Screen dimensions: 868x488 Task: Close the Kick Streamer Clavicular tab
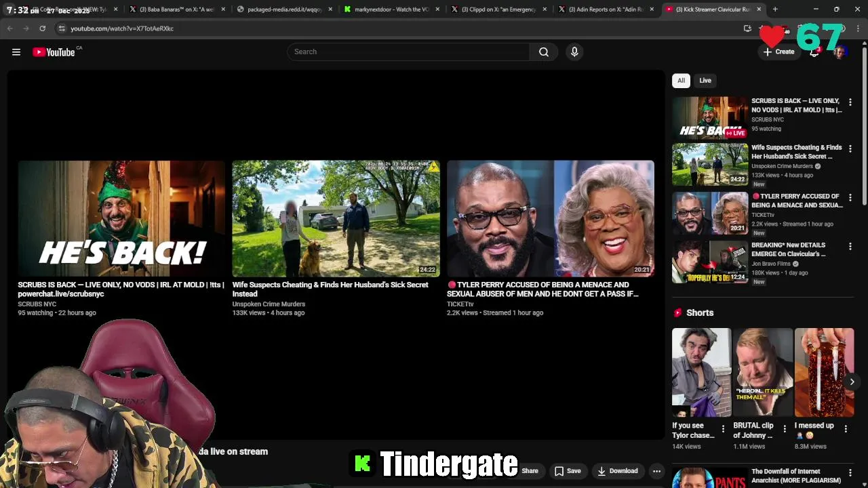(x=759, y=9)
